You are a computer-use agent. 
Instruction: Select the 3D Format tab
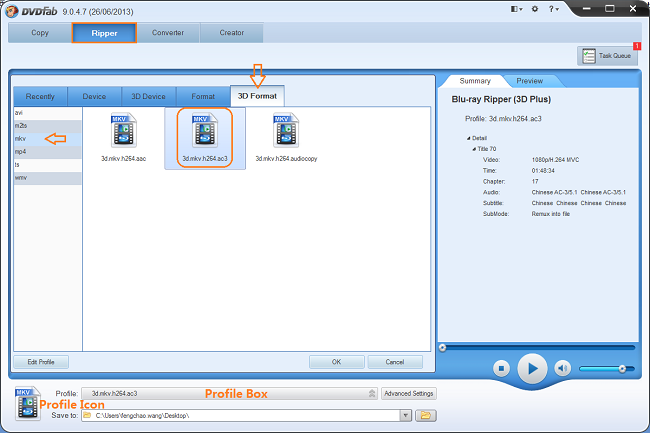coord(257,96)
